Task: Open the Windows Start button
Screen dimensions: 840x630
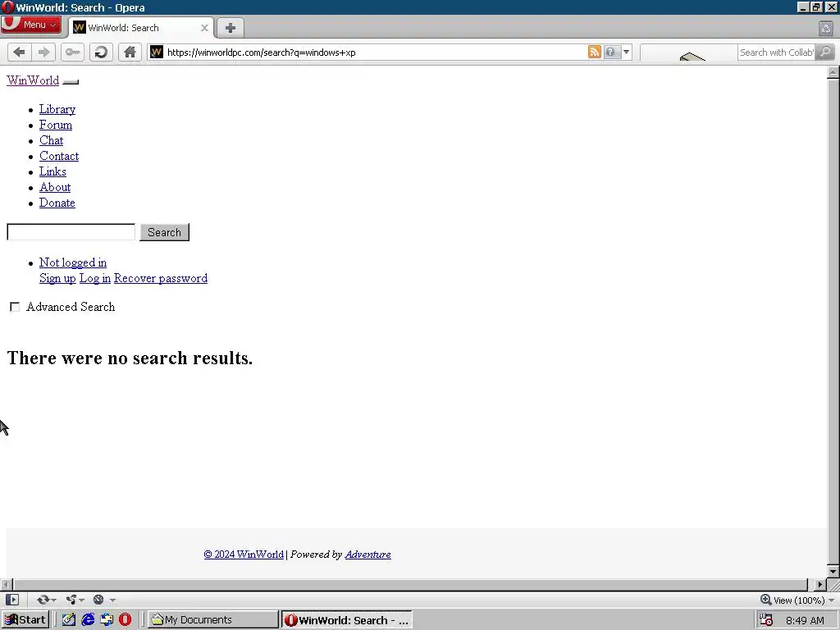Action: click(x=25, y=620)
